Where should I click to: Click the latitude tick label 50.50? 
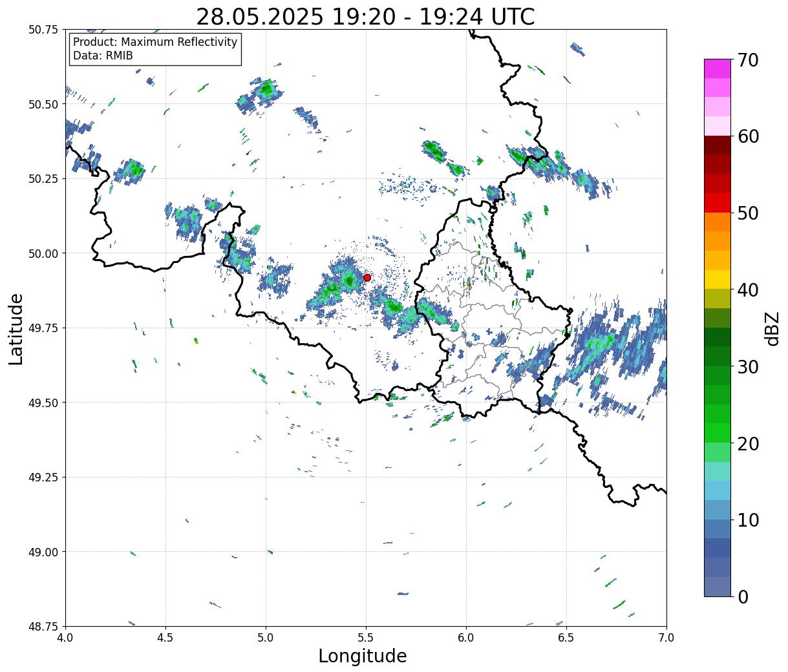43,104
